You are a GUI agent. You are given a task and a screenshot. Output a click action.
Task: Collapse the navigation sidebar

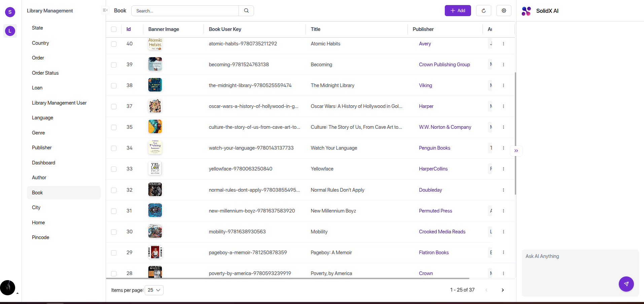pyautogui.click(x=105, y=10)
